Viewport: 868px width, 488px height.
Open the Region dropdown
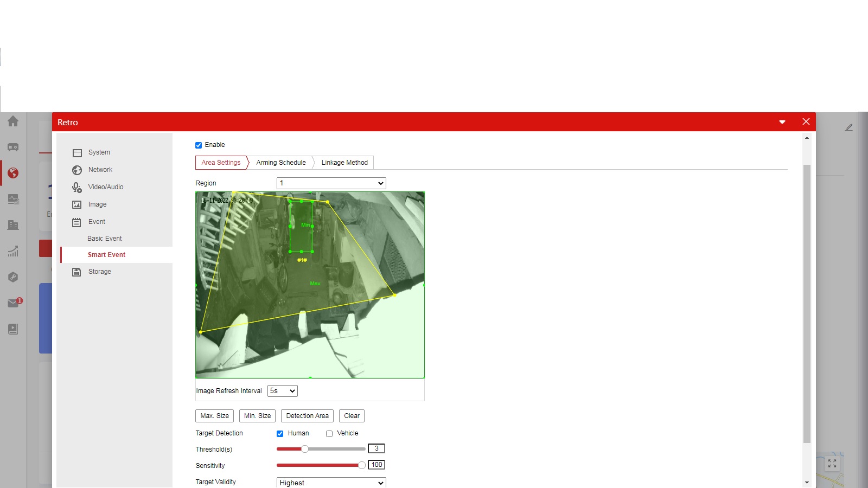(x=331, y=183)
